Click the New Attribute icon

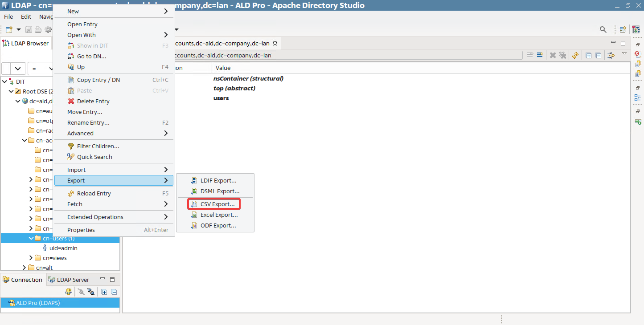[x=530, y=55]
